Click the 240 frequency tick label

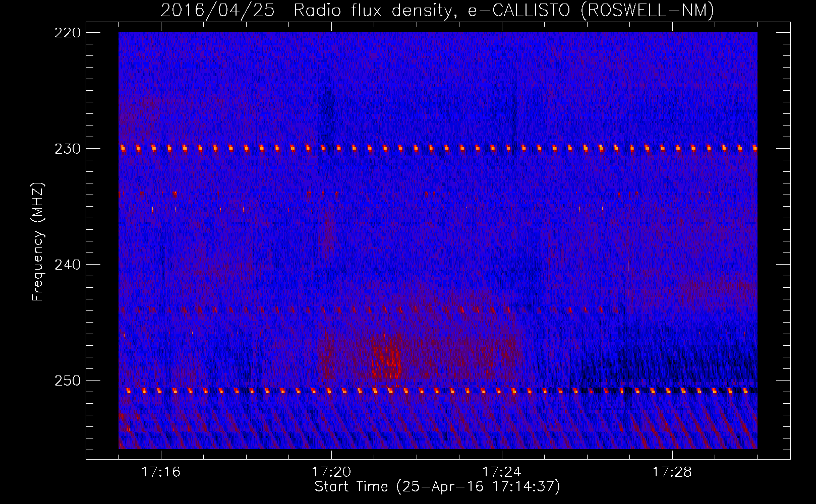[68, 265]
